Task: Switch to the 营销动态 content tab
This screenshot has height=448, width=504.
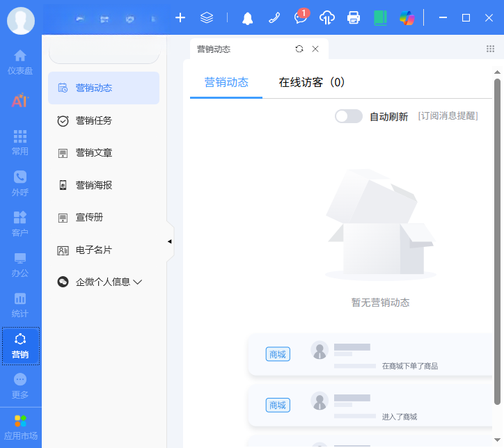Action: [226, 83]
